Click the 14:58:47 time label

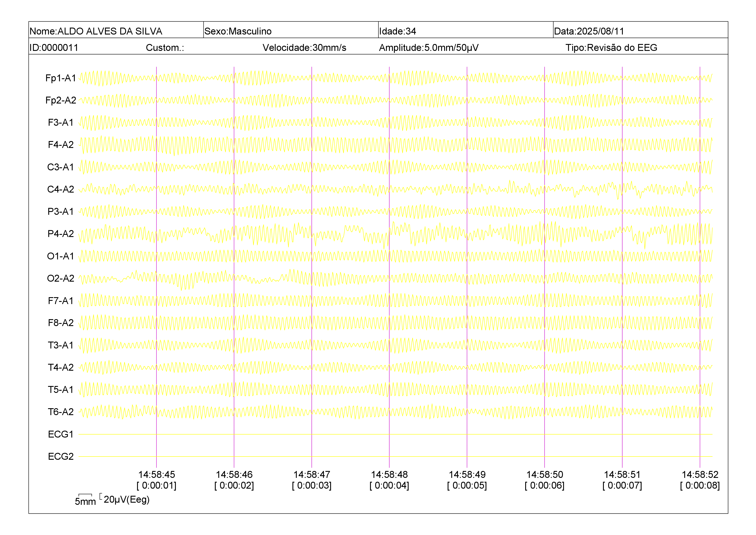pyautogui.click(x=312, y=474)
